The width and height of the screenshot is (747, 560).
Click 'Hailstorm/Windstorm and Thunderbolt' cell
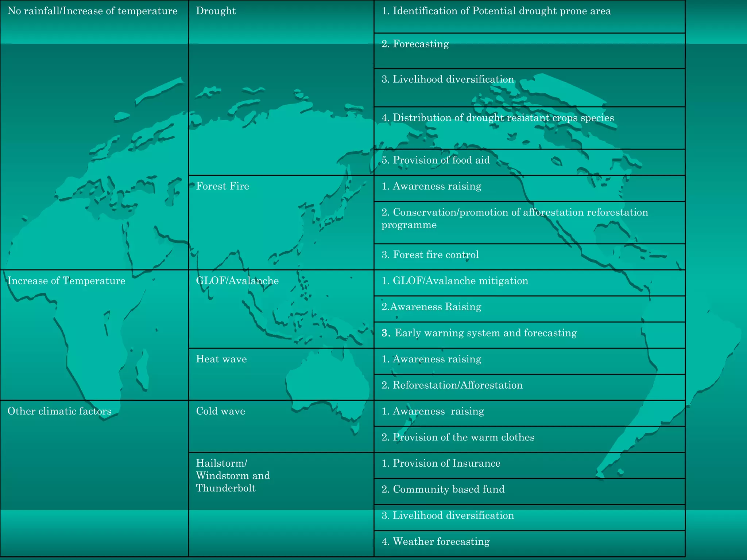click(233, 475)
